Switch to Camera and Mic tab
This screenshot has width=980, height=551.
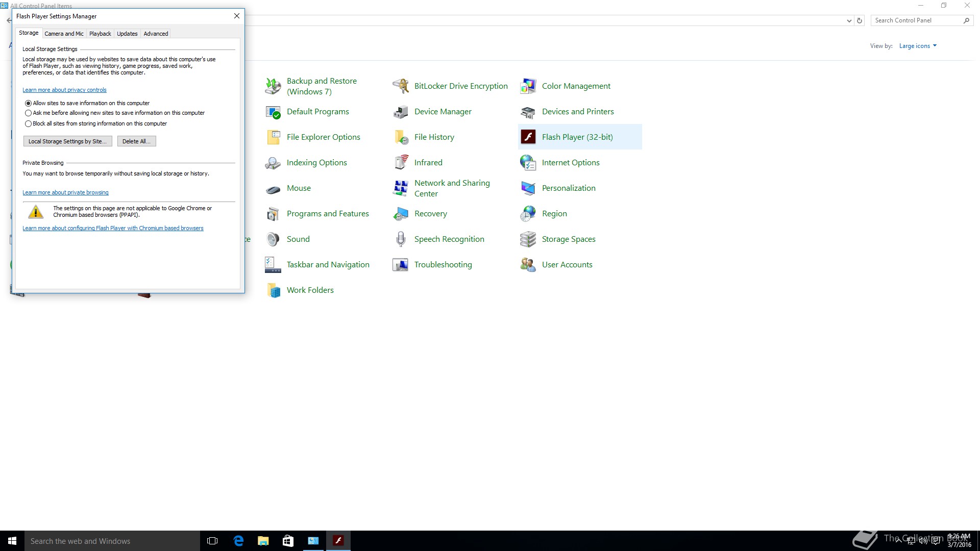point(64,34)
